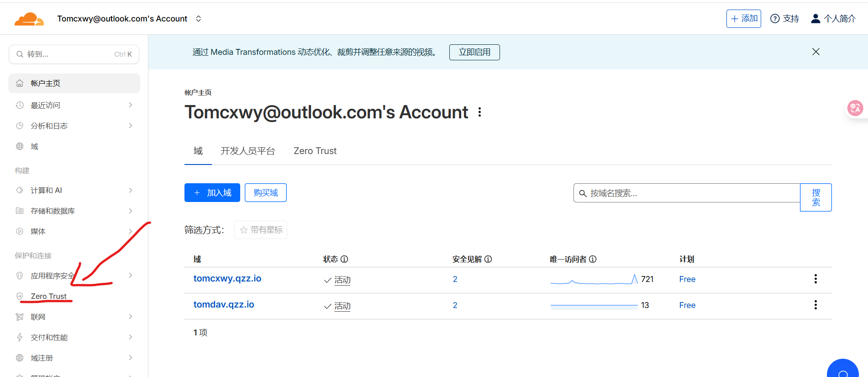The height and width of the screenshot is (377, 868).
Task: Click the 购买域 button
Action: pyautogui.click(x=266, y=193)
